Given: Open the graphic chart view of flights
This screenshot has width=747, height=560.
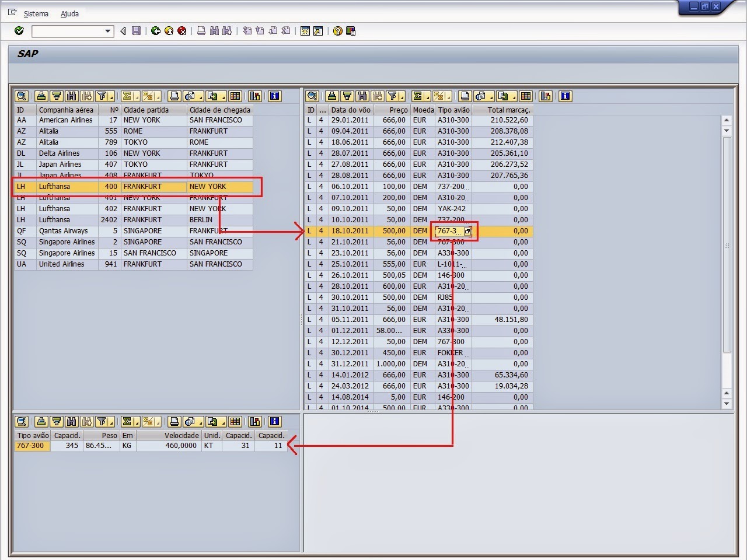Looking at the screenshot, I should (x=545, y=96).
